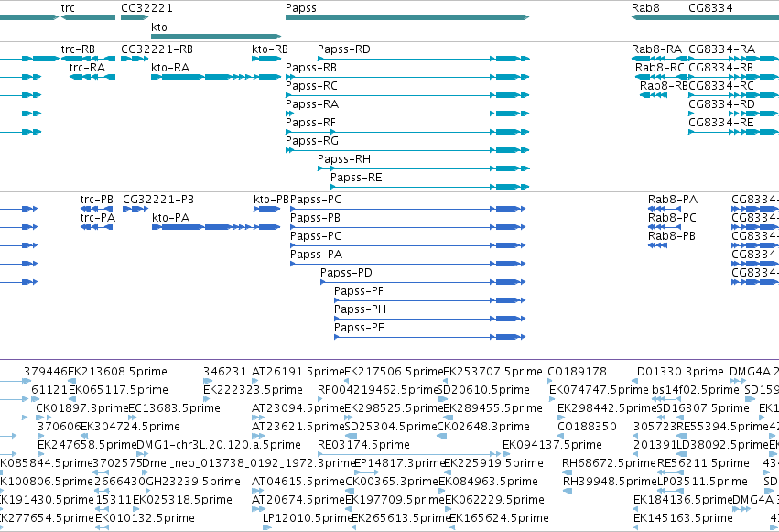Click protein label Papss-PE
779x532 pixels.
tap(360, 329)
